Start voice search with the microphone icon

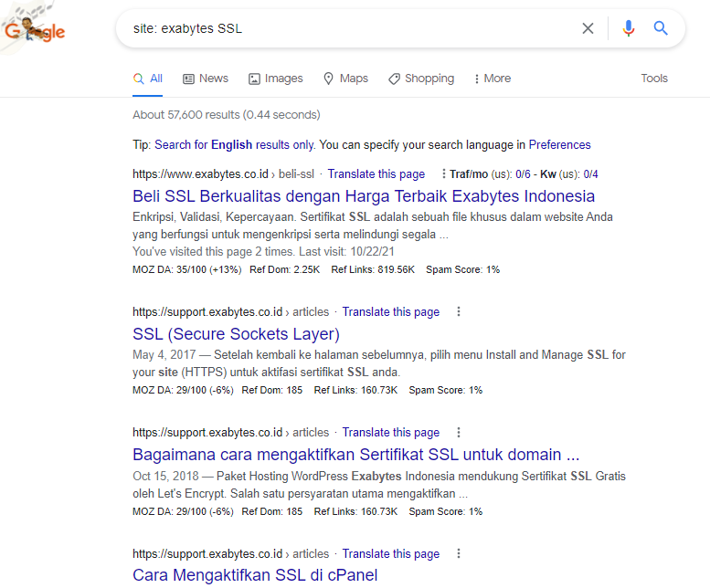click(628, 28)
